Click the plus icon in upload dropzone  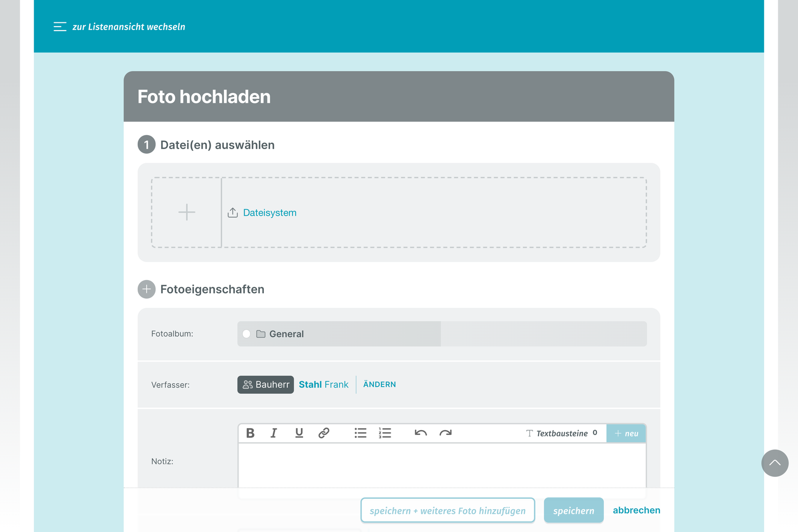coord(187,212)
